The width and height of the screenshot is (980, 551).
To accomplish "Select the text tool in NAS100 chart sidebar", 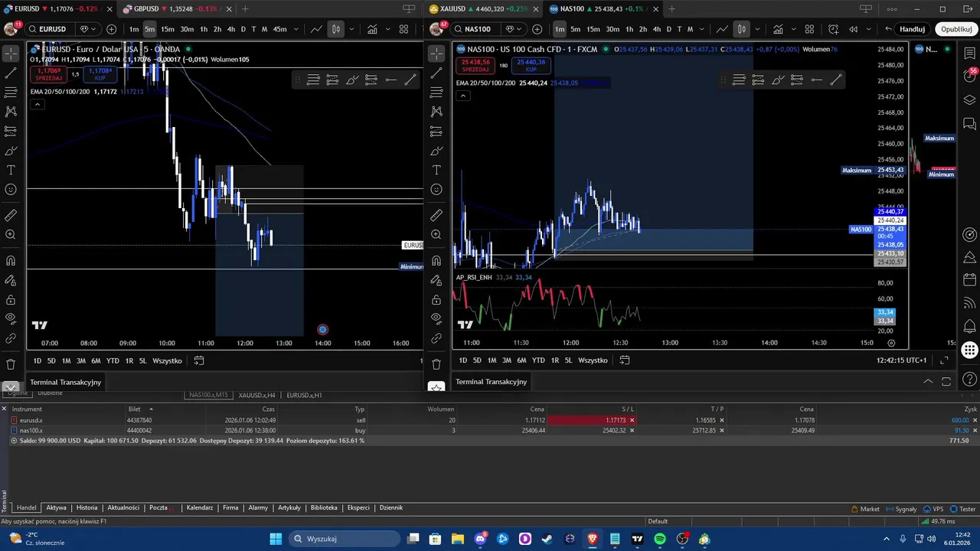I will (436, 170).
